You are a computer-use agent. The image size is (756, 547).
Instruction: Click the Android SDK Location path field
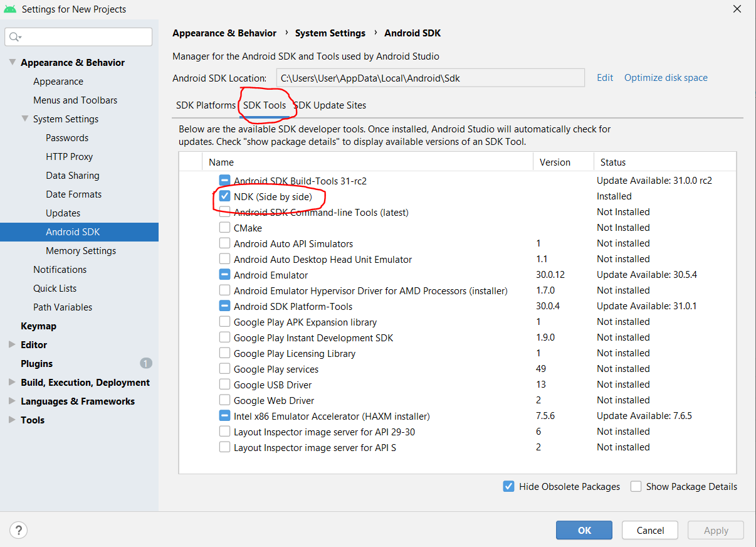pos(430,78)
